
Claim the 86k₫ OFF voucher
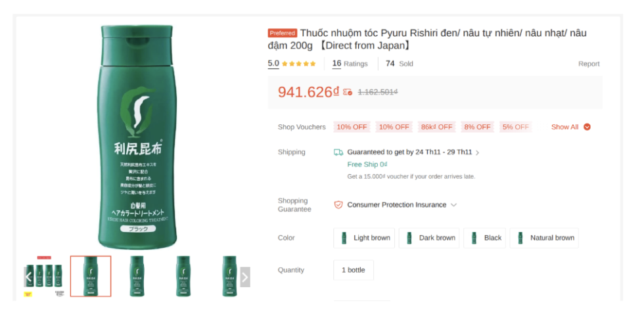[x=437, y=127]
